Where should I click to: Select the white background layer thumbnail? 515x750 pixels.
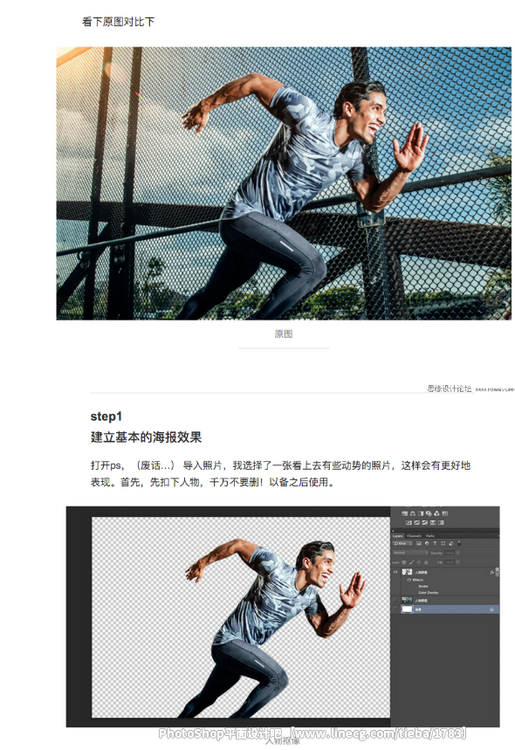pyautogui.click(x=407, y=609)
